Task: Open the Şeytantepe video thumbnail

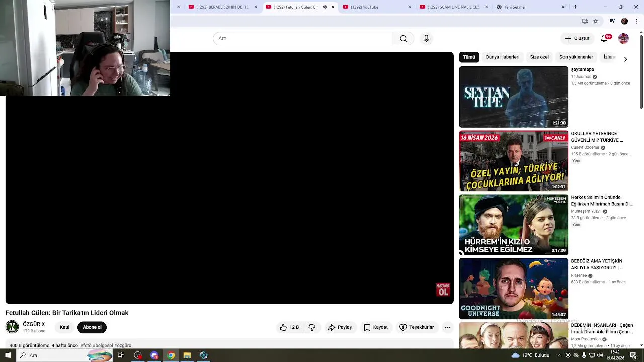Action: [x=513, y=97]
